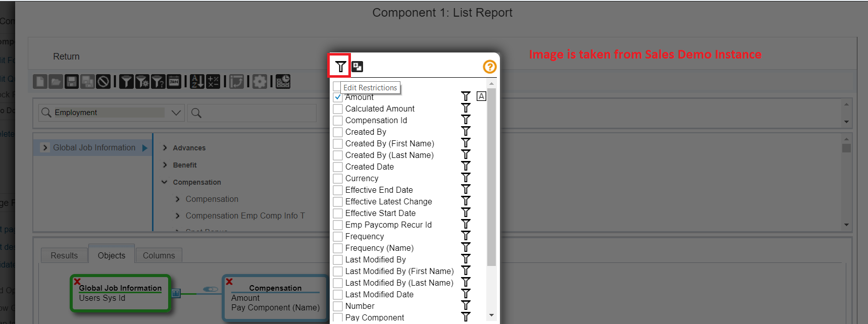Click filter icon for Calculated Amount
This screenshot has width=868, height=324.
click(x=466, y=108)
